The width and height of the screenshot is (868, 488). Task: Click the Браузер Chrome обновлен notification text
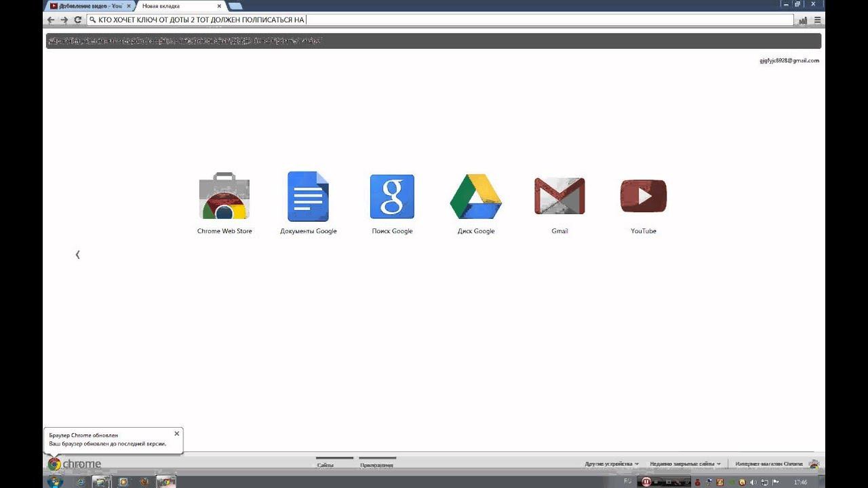(x=83, y=435)
